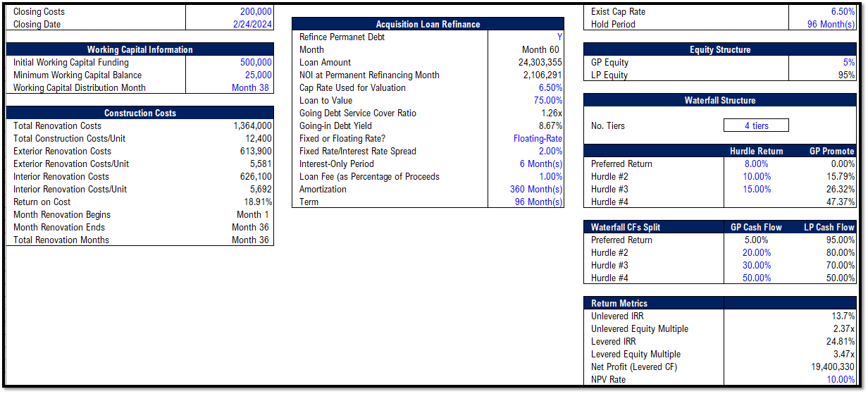Click the Refinance Permanent Debt 'Y' cell

tap(559, 37)
